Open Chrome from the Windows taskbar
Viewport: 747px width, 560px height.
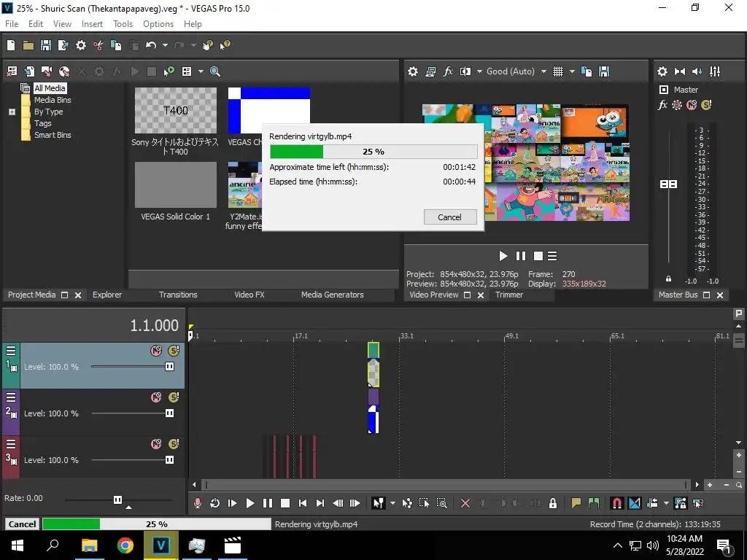pyautogui.click(x=125, y=545)
